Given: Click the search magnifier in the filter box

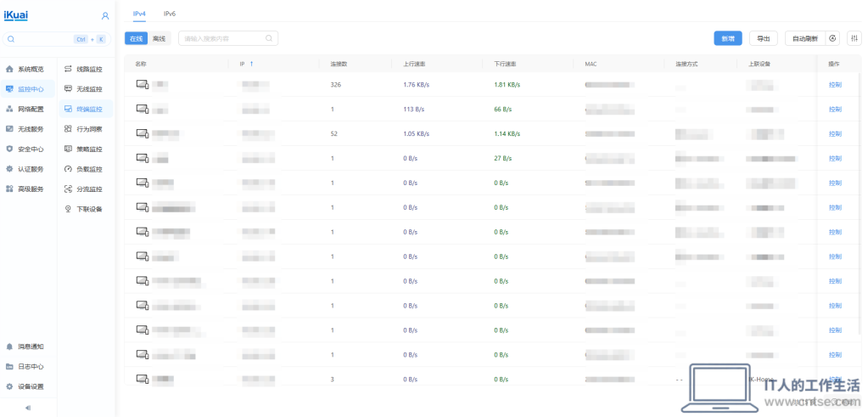Looking at the screenshot, I should click(x=269, y=39).
